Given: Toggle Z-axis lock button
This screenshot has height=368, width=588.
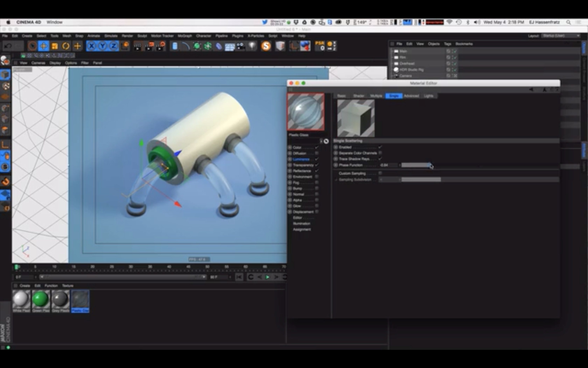Looking at the screenshot, I should pos(113,46).
